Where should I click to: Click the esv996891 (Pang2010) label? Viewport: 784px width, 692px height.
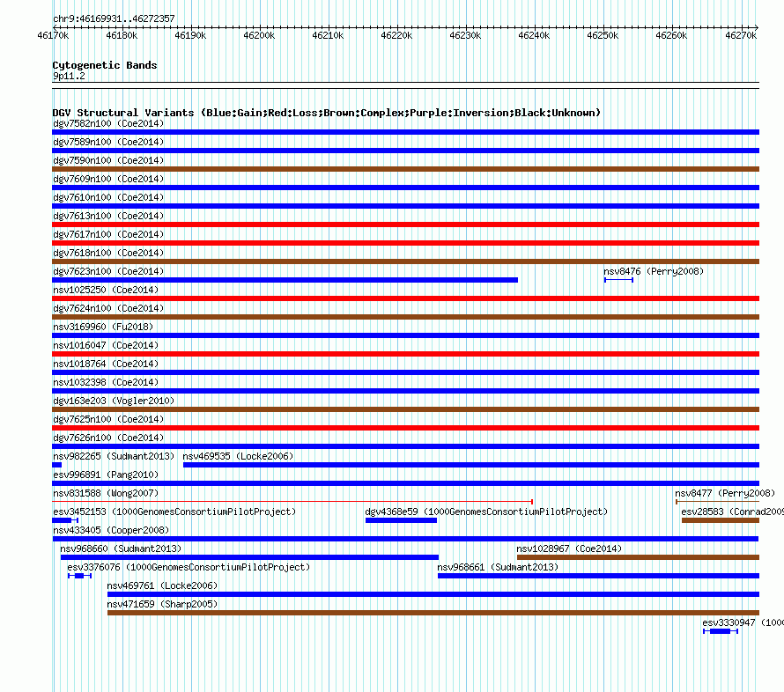click(x=106, y=475)
